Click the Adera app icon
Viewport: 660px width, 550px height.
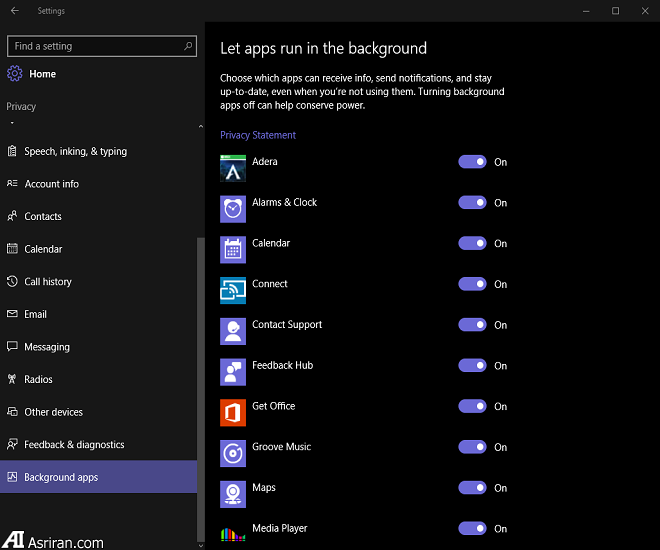(x=233, y=168)
